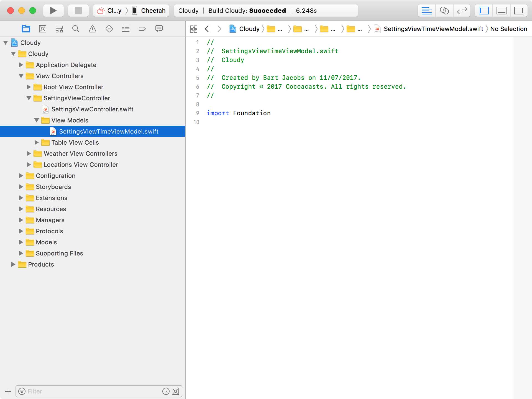Open the related items grid menu
The width and height of the screenshot is (532, 399).
coord(194,29)
